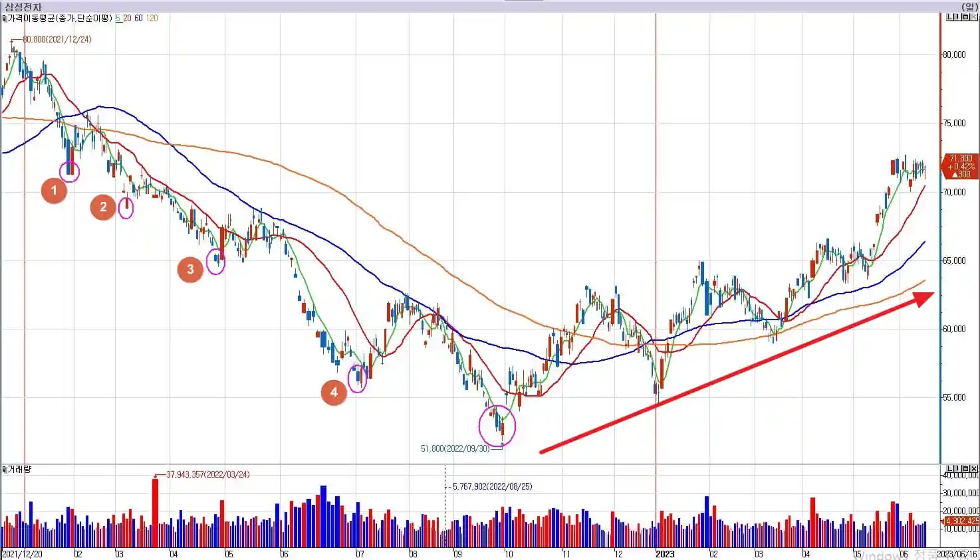Click the 거래량 volume panel label

(19, 470)
